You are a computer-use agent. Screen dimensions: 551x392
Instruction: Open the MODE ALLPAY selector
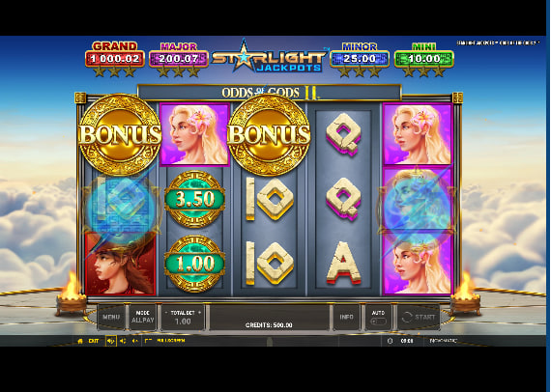(x=143, y=317)
